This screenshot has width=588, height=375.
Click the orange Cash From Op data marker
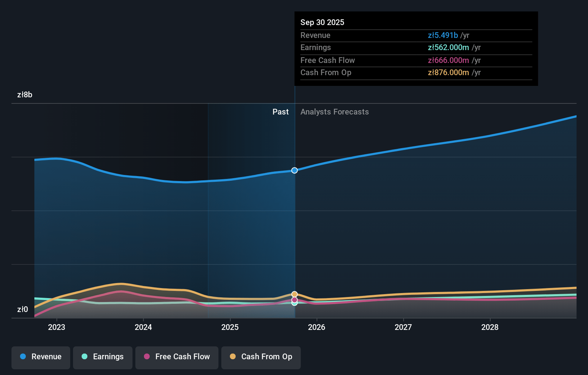pos(294,294)
